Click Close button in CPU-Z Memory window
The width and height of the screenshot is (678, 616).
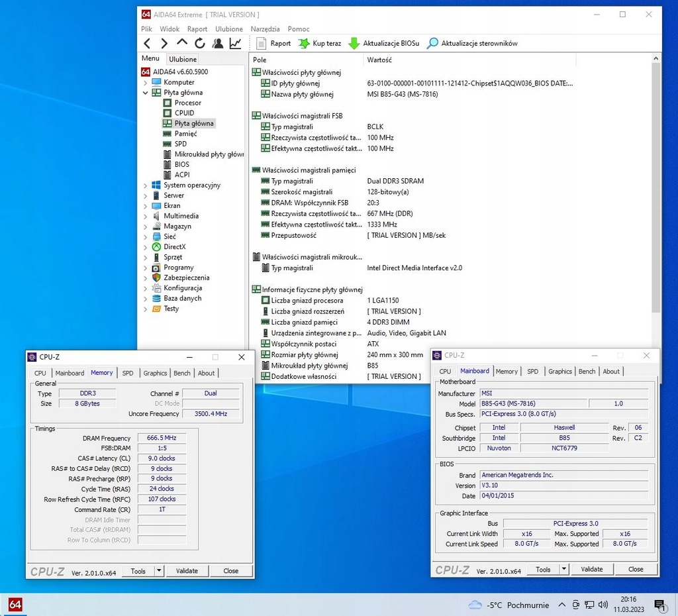click(230, 571)
